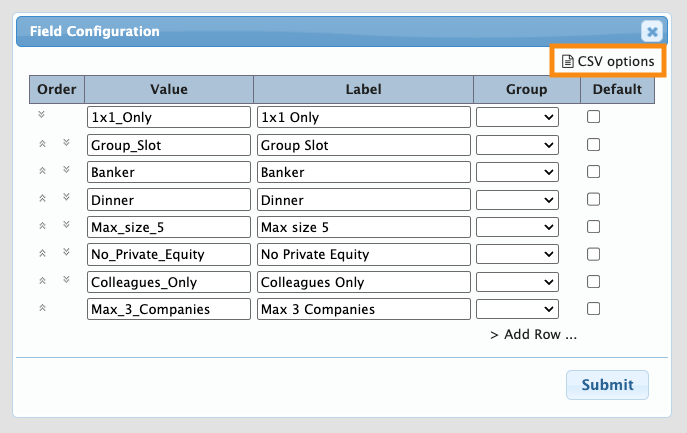Open the Group dropdown for Colleagues Only
The image size is (687, 433).
coord(517,282)
